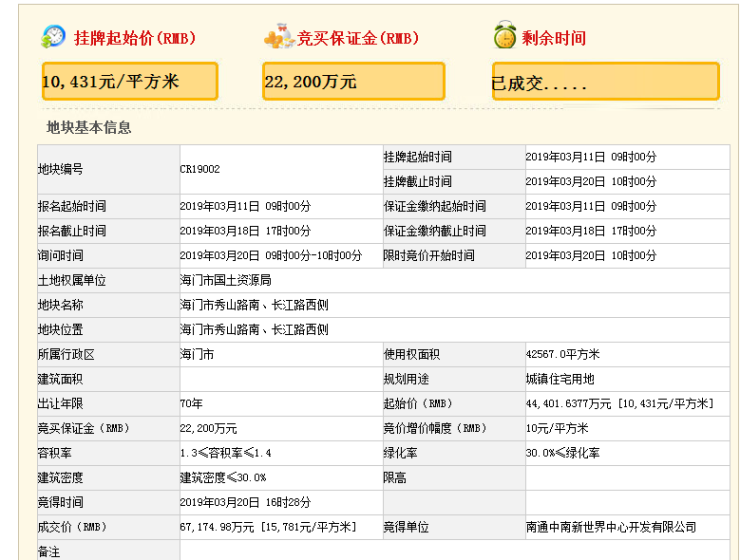Click the 规划用途 value 城镇住宅用地
Viewport: 740px width, 560px height.
560,379
